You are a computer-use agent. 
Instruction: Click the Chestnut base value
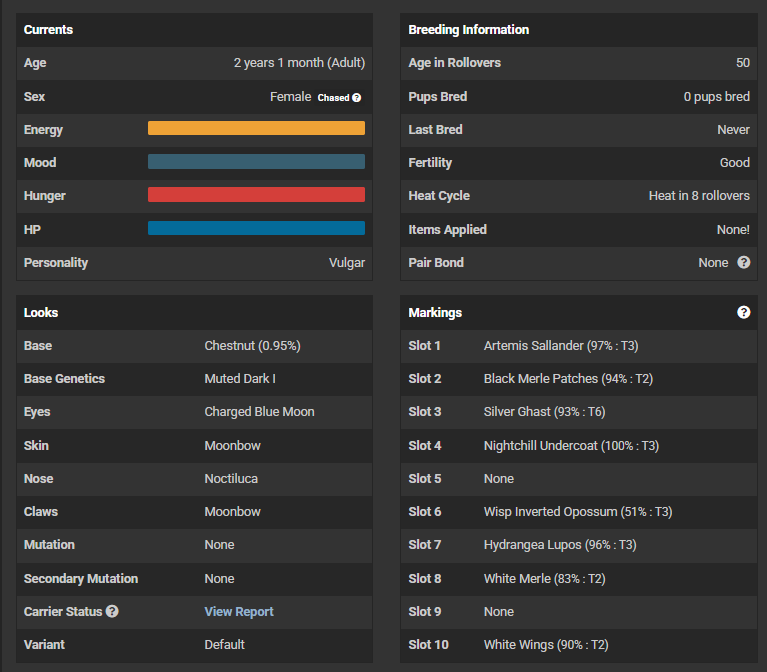tap(252, 345)
